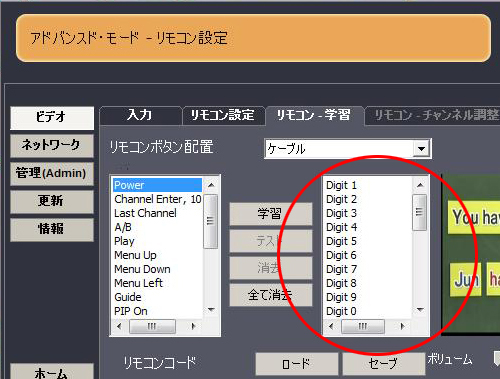Go to 管理(Admin) section

coord(52,174)
